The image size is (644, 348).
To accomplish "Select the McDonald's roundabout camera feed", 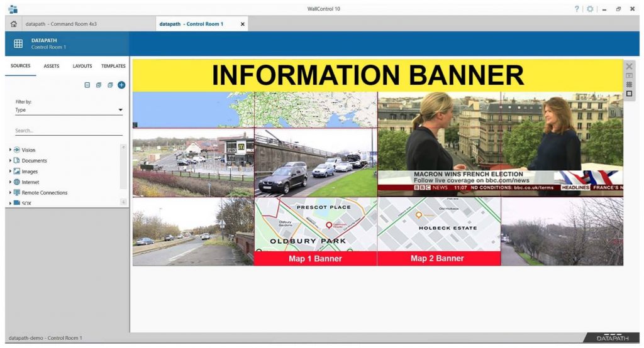I will point(194,163).
